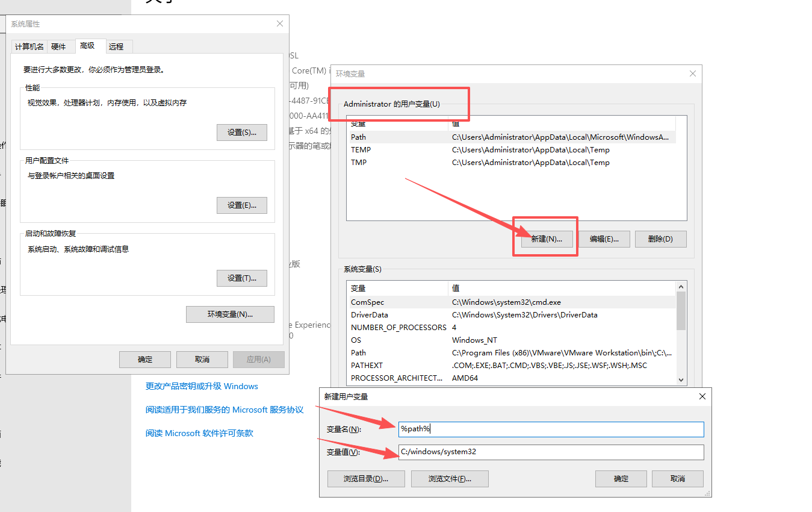The image size is (812, 512).
Task: Click 浏览目录(D) button
Action: pos(365,479)
